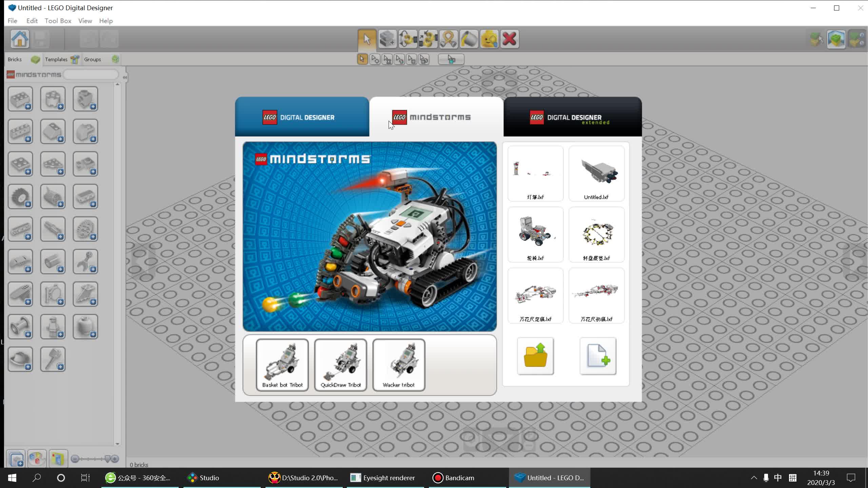The width and height of the screenshot is (868, 488).
Task: Click open file folder button
Action: pyautogui.click(x=535, y=356)
